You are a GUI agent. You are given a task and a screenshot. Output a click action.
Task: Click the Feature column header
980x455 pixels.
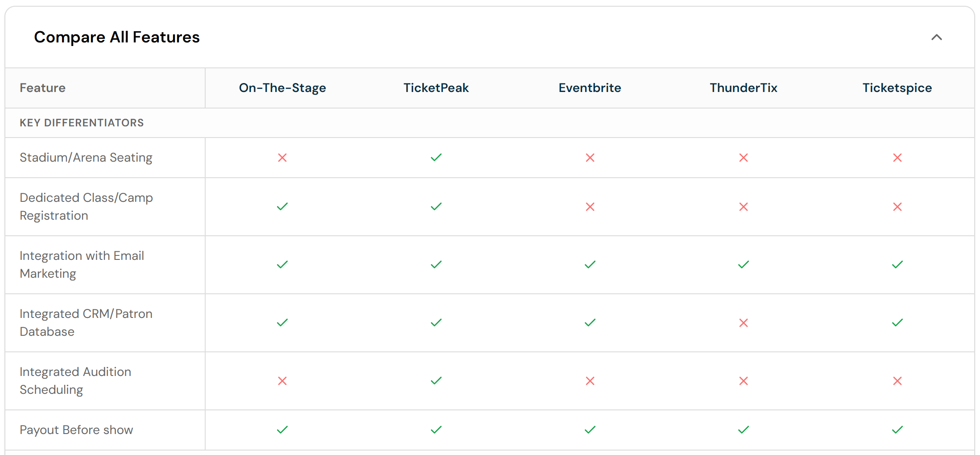43,88
